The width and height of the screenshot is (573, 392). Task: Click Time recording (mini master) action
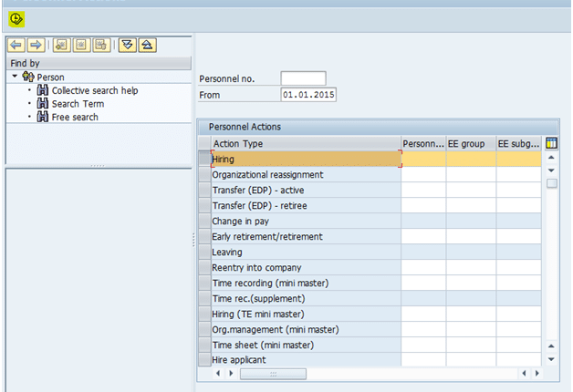(x=307, y=283)
